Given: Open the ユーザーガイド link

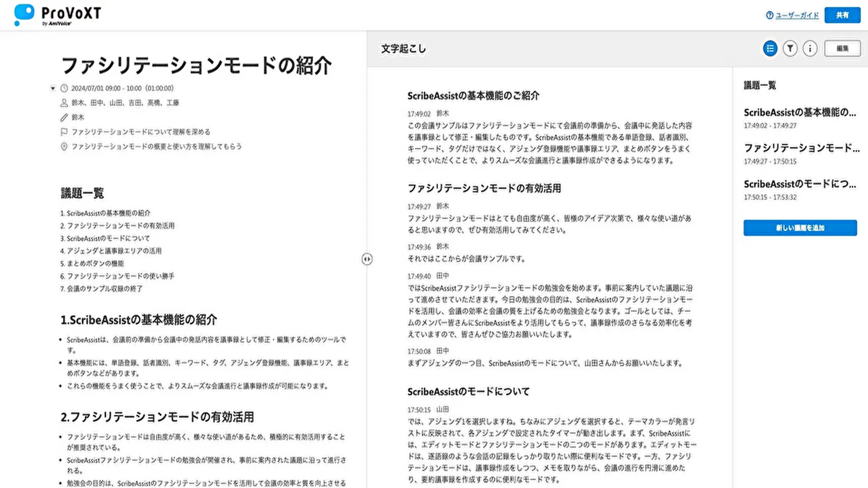Looking at the screenshot, I should coord(797,15).
